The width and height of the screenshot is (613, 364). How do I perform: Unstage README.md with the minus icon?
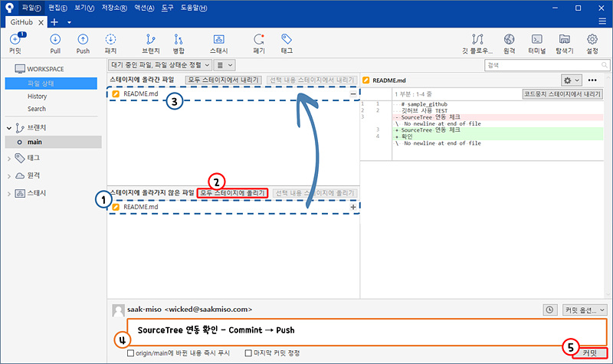click(353, 93)
